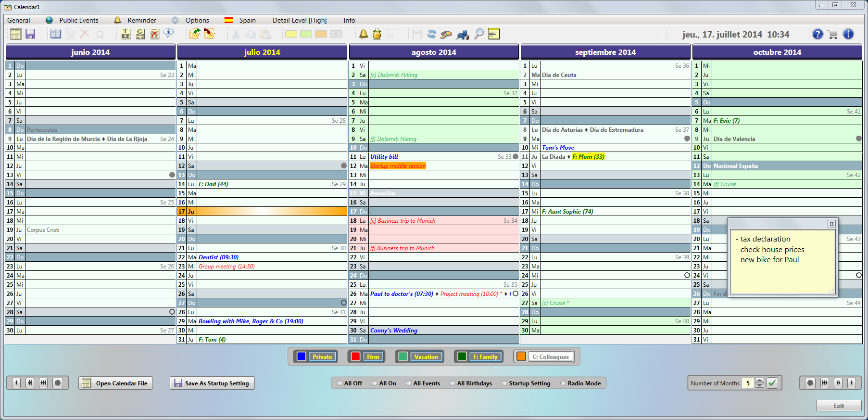
Task: Select the Startup Setting radio button
Action: pyautogui.click(x=504, y=383)
